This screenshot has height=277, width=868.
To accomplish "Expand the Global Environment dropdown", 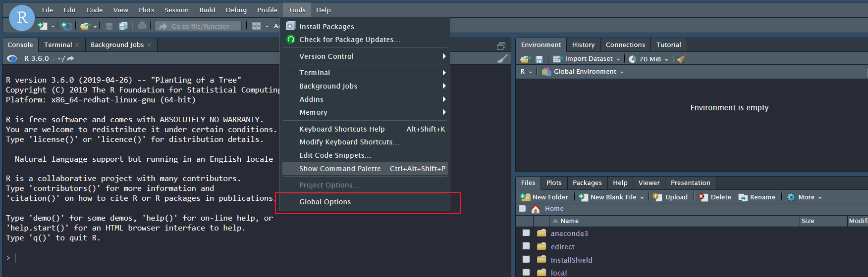I will pyautogui.click(x=585, y=72).
